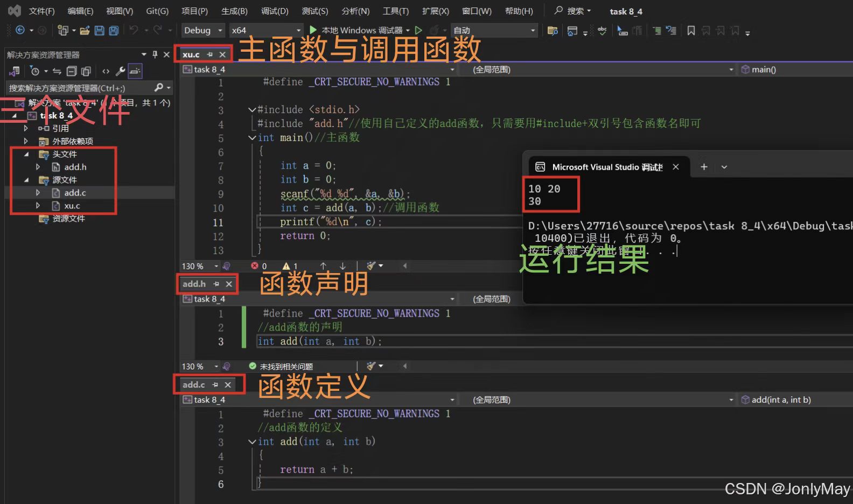Click start without debugging outline play icon

[418, 30]
